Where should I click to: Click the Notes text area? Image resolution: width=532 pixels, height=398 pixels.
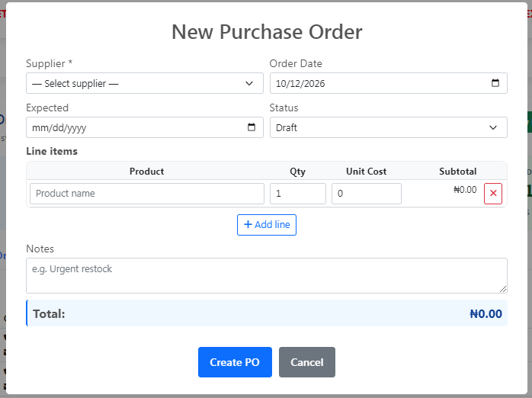pos(267,275)
